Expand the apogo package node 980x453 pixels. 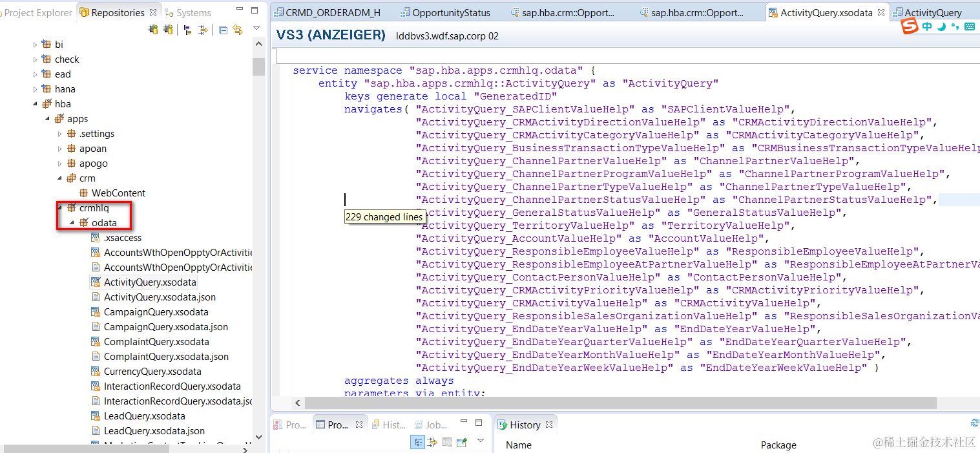[60, 163]
